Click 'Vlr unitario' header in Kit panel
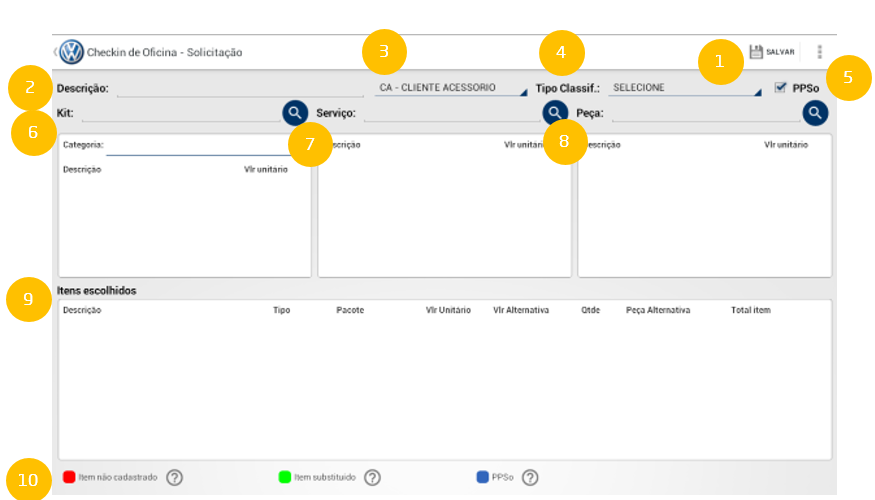Viewport: 875px width, 500px height. pyautogui.click(x=266, y=170)
